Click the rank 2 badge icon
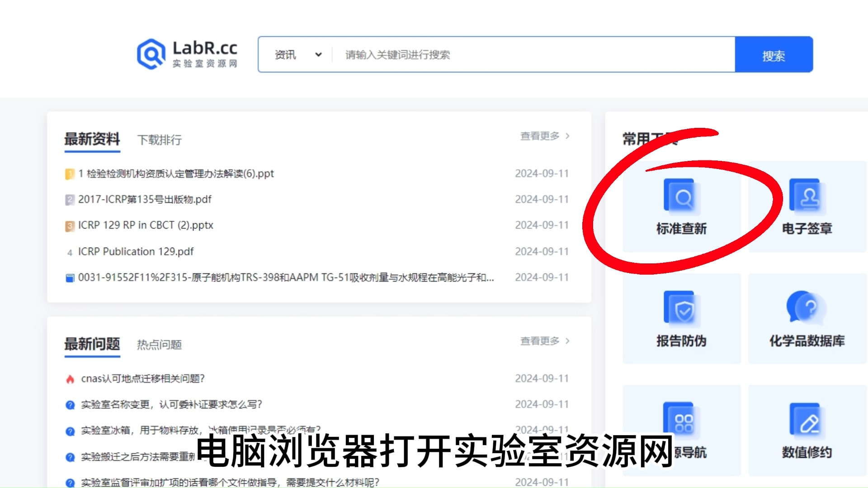The height and width of the screenshot is (488, 868). tap(70, 200)
